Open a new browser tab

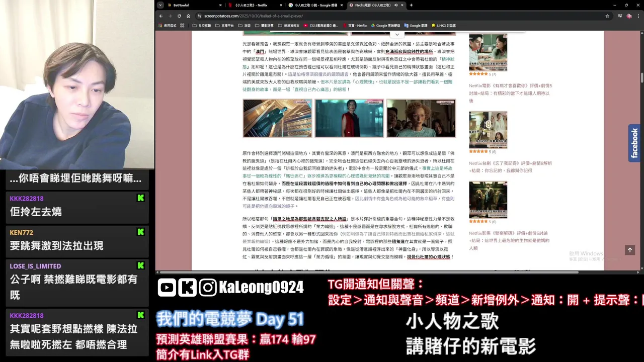(x=411, y=5)
